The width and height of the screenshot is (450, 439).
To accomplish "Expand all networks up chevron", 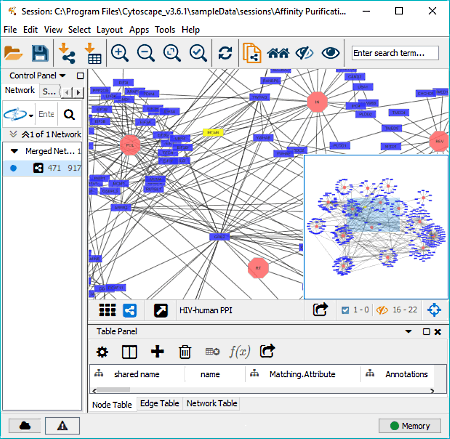I will (25, 134).
